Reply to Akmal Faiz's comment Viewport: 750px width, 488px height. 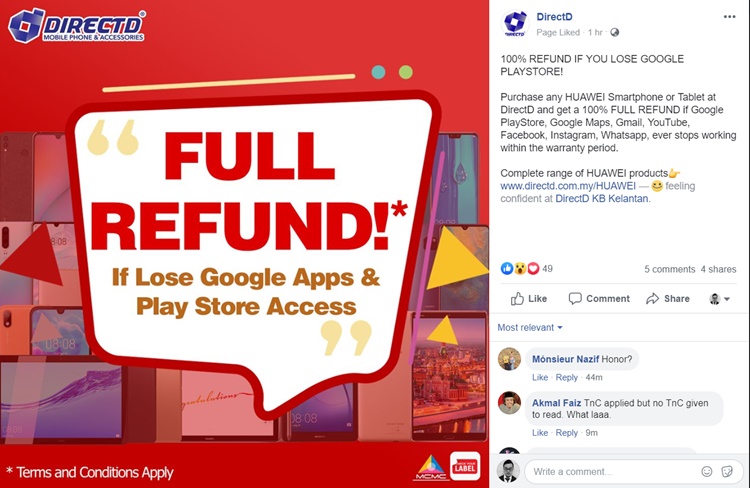pos(567,433)
